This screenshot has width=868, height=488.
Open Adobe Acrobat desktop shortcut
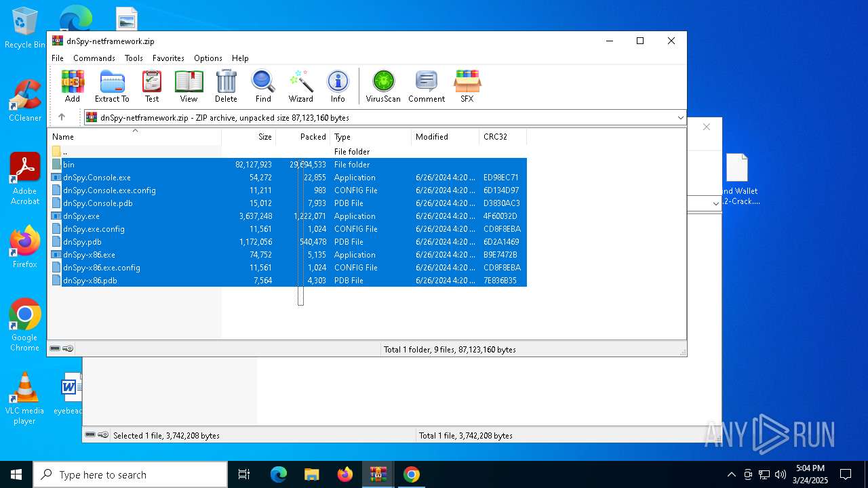click(25, 180)
